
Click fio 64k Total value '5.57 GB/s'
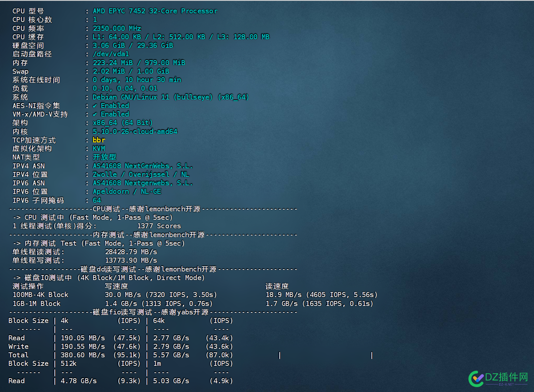coord(171,355)
